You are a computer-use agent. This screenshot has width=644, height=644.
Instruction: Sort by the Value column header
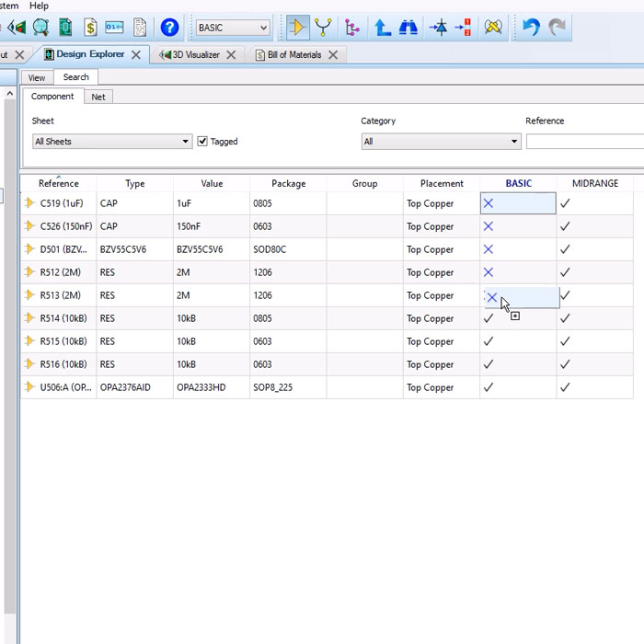[x=212, y=183]
